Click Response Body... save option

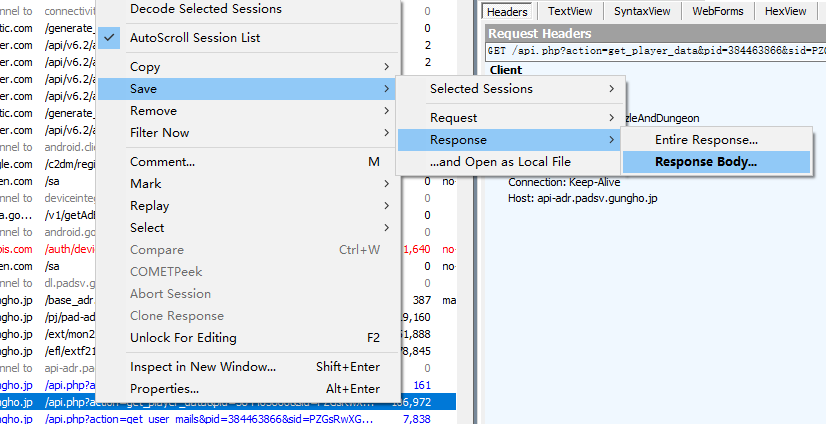tap(706, 162)
